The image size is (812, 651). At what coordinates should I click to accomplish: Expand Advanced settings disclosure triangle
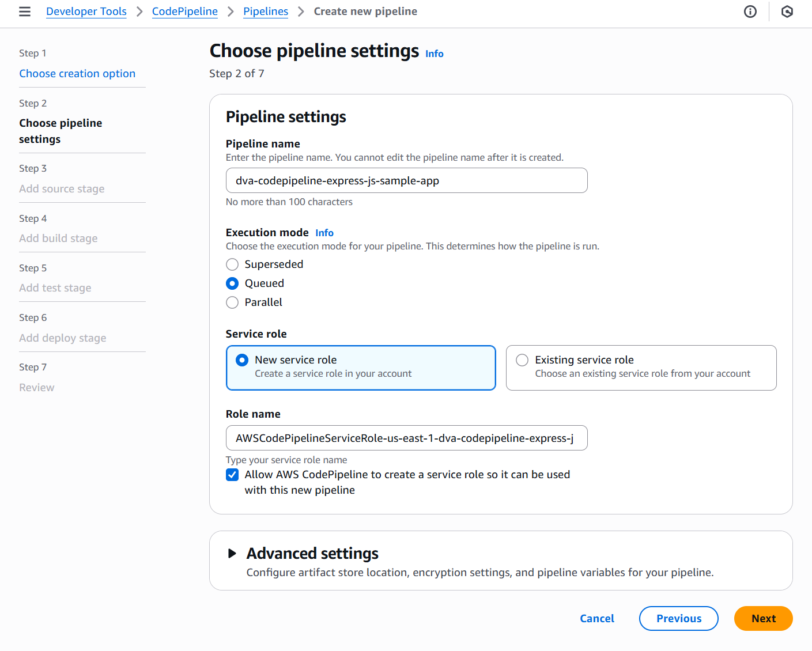coord(232,554)
